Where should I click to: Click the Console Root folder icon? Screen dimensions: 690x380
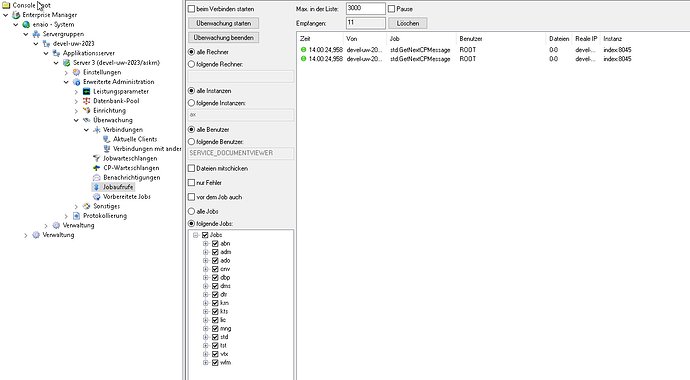pos(6,5)
